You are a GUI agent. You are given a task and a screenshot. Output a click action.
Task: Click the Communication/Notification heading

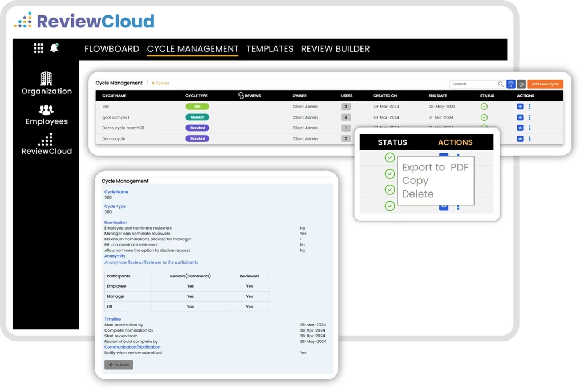pos(132,347)
